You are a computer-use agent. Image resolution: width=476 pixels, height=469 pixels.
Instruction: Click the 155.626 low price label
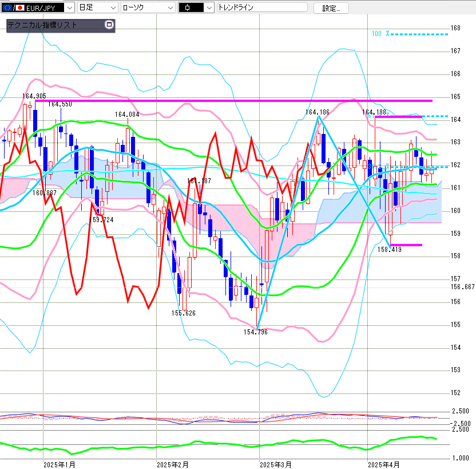183,313
